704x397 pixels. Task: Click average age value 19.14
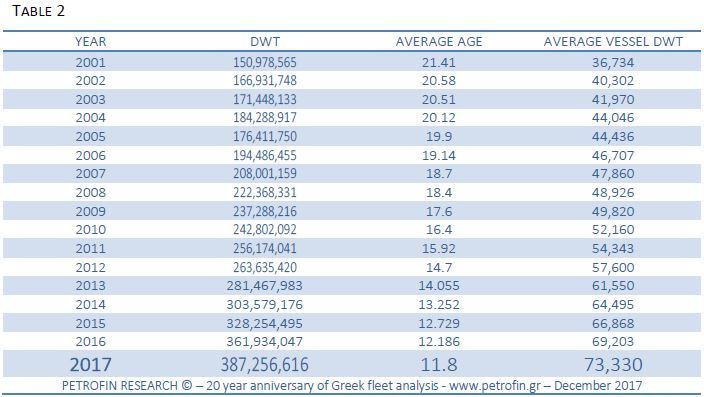point(439,155)
